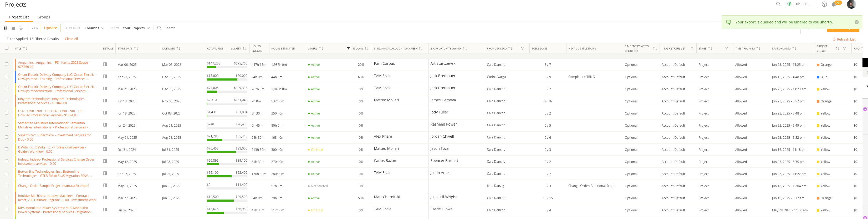
Task: Open details panel for iRhythm Technologies row
Action: tap(105, 101)
